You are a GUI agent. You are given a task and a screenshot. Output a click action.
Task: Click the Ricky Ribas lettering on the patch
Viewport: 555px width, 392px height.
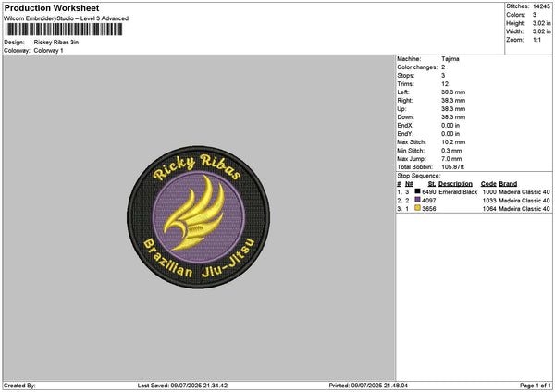[197, 166]
